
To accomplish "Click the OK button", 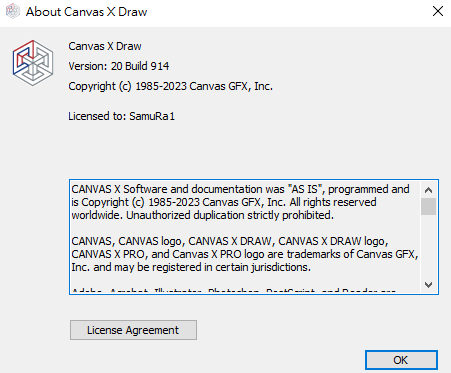I will [x=401, y=360].
